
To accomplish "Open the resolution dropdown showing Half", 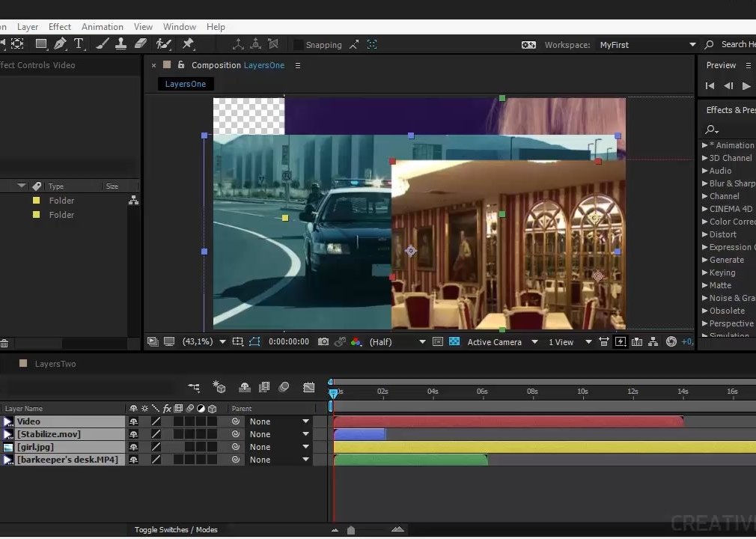I will [397, 342].
